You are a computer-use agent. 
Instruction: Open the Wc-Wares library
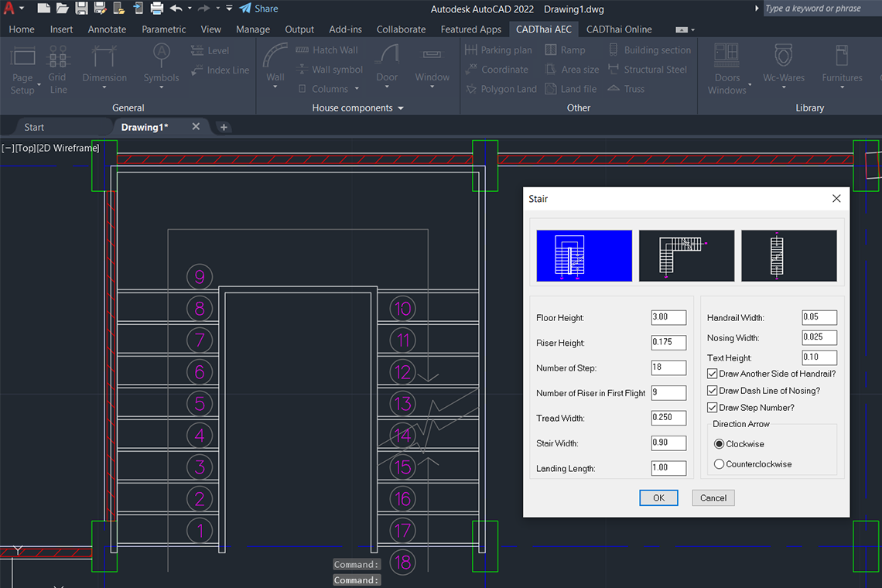click(x=784, y=67)
